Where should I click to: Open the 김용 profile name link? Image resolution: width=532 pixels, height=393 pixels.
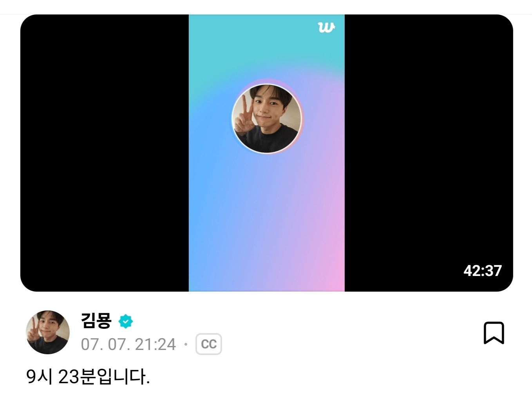(96, 321)
